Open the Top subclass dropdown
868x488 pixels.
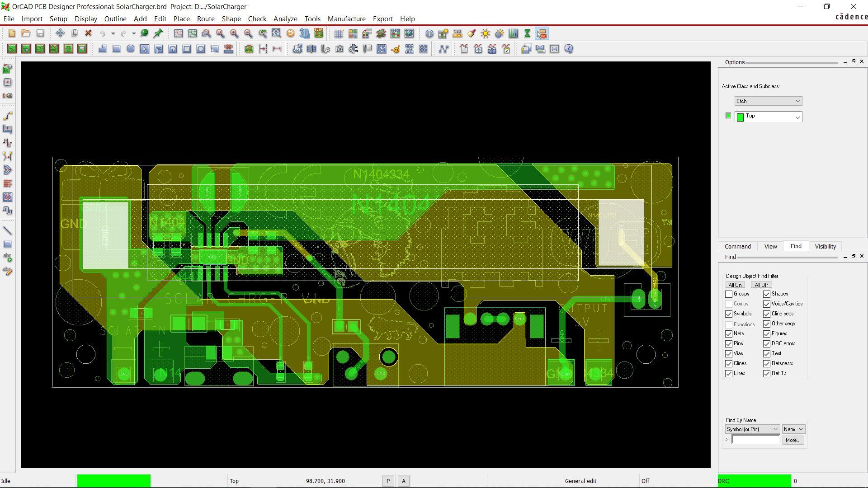coord(768,117)
